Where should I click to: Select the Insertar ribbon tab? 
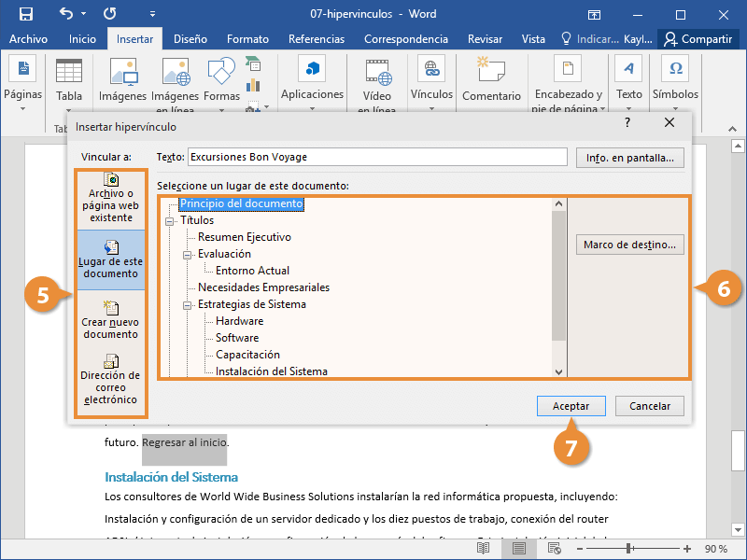pos(134,39)
